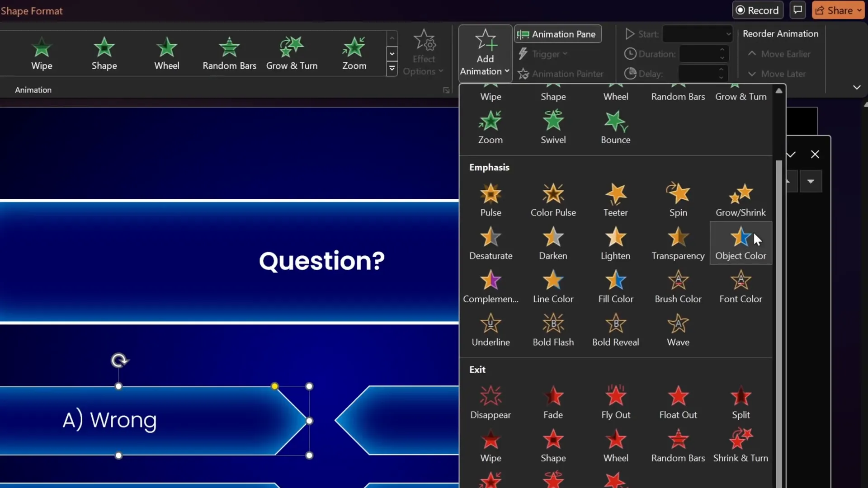Pick the Font Color emphasis animation
868x488 pixels.
(741, 287)
